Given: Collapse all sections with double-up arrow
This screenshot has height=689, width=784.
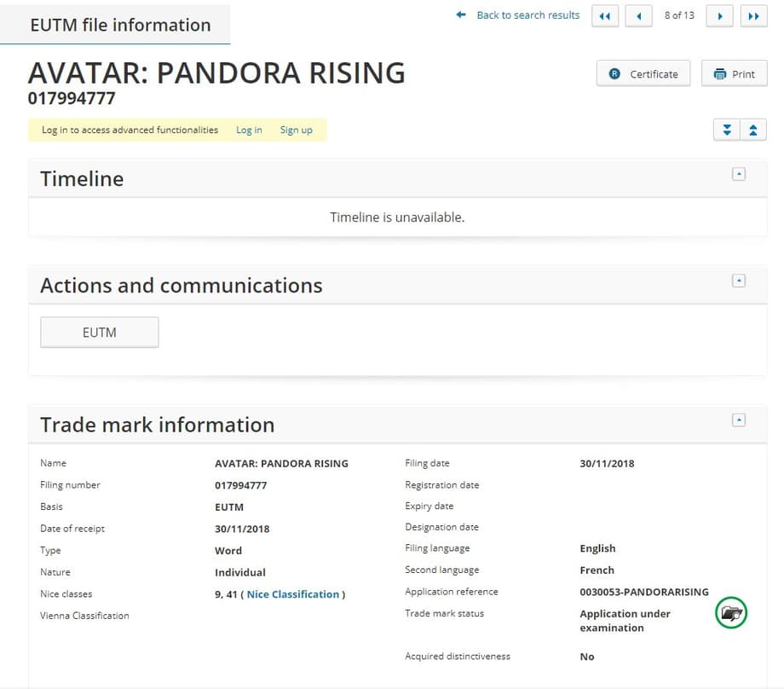Looking at the screenshot, I should tap(753, 130).
